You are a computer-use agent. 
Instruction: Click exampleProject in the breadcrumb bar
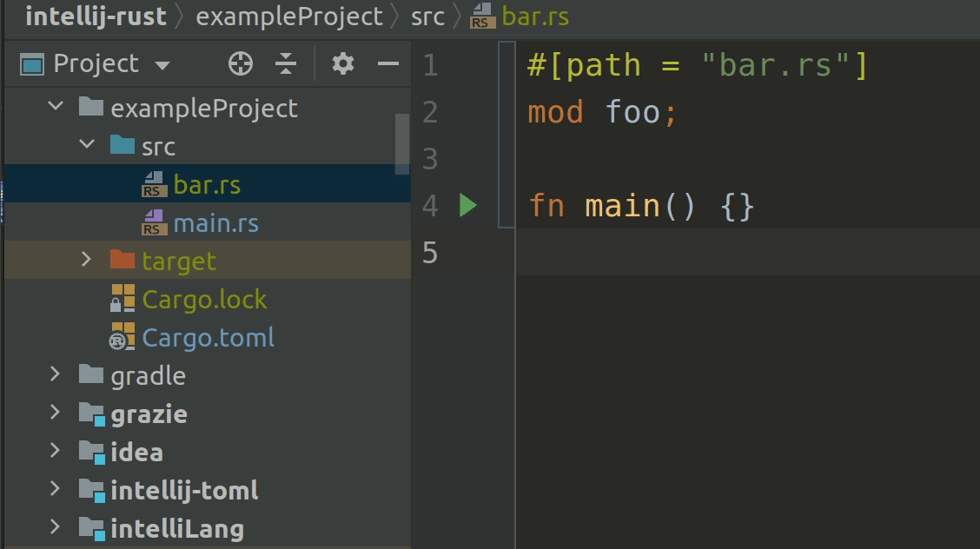click(289, 17)
